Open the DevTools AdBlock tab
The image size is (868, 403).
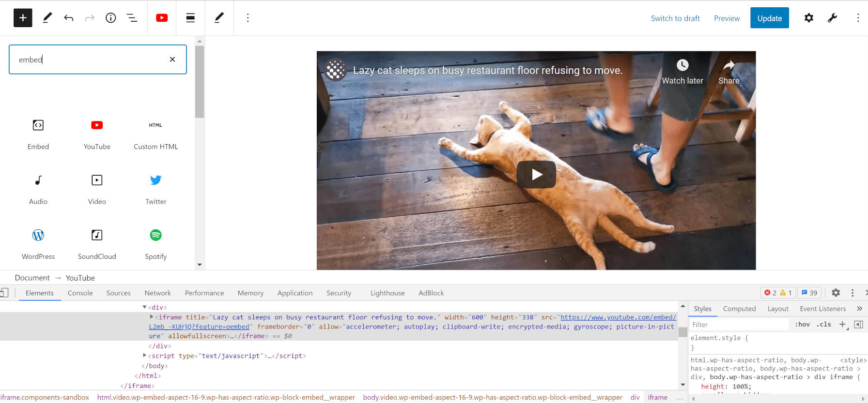click(x=431, y=293)
